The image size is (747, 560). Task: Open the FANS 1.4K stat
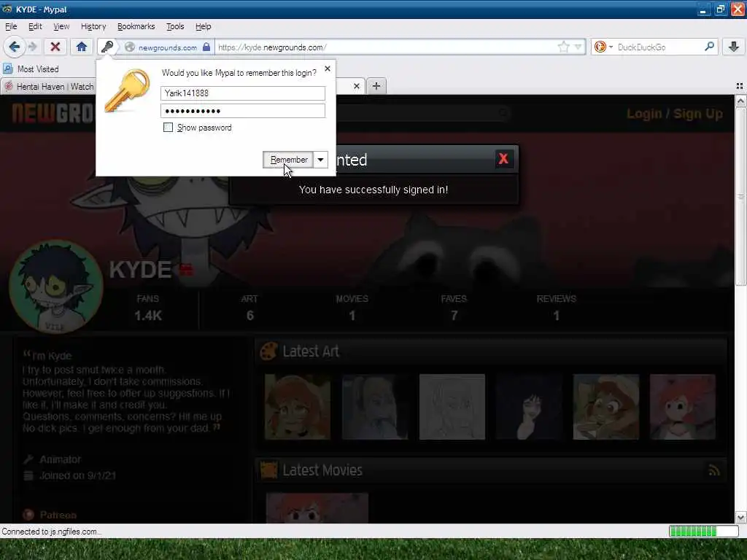coord(147,308)
